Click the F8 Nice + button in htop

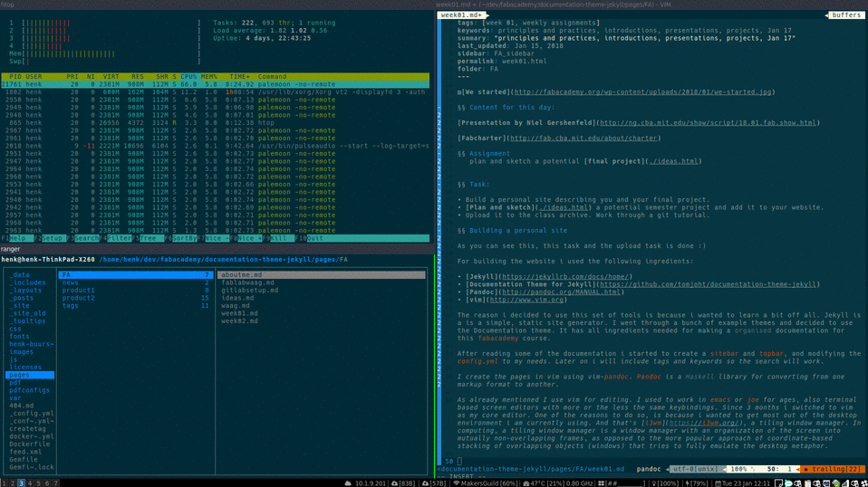click(246, 238)
